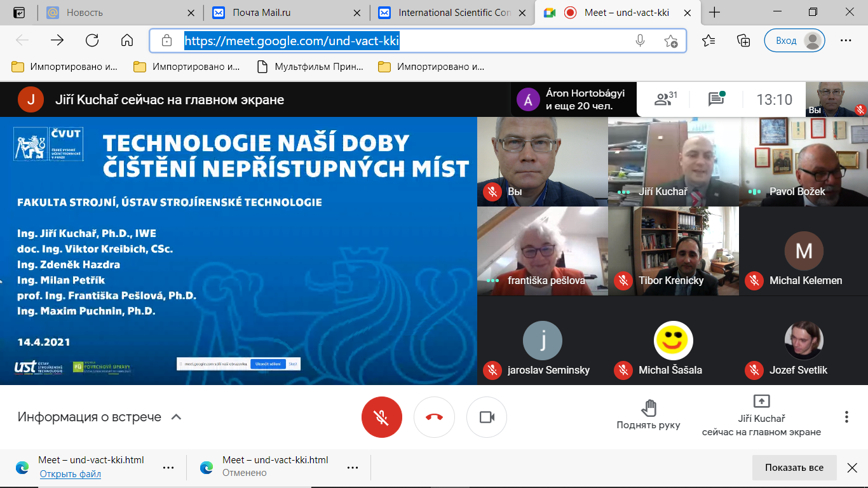This screenshot has height=488, width=868.
Task: Open tab actions menu icon
Action: 20,13
